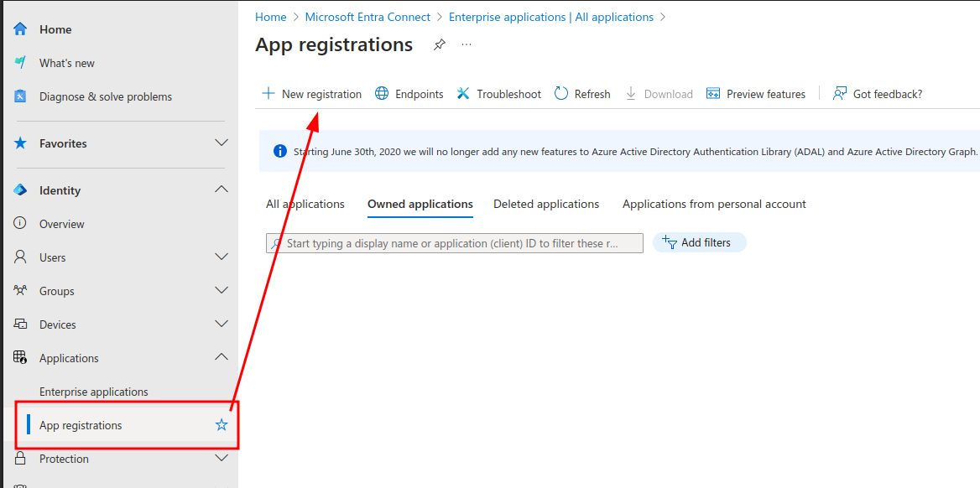Click the Home label in sidebar
The image size is (980, 488).
pos(55,29)
